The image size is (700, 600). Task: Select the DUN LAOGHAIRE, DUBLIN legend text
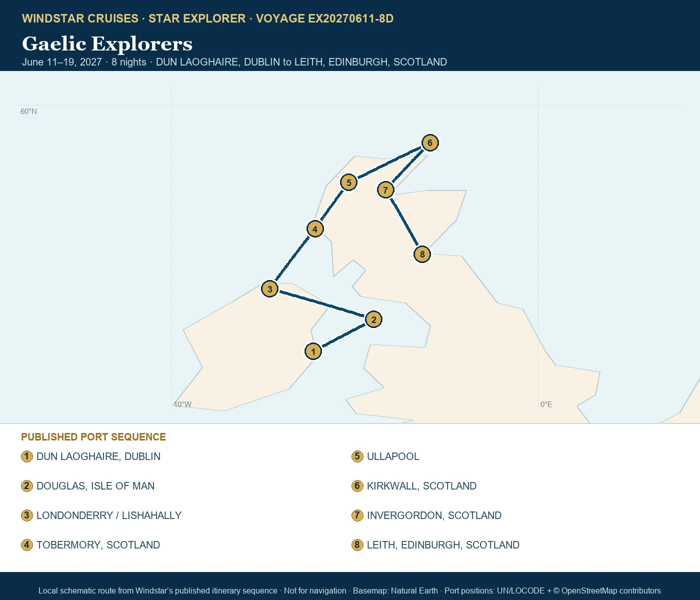(x=98, y=456)
